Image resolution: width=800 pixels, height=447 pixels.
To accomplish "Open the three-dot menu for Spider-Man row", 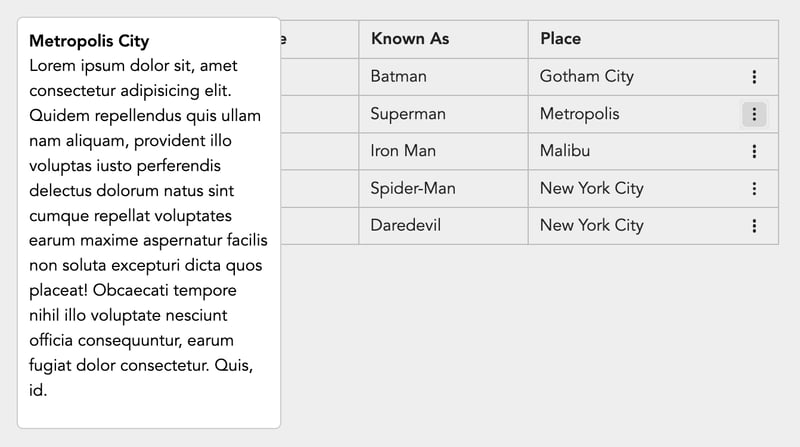I will coord(754,189).
